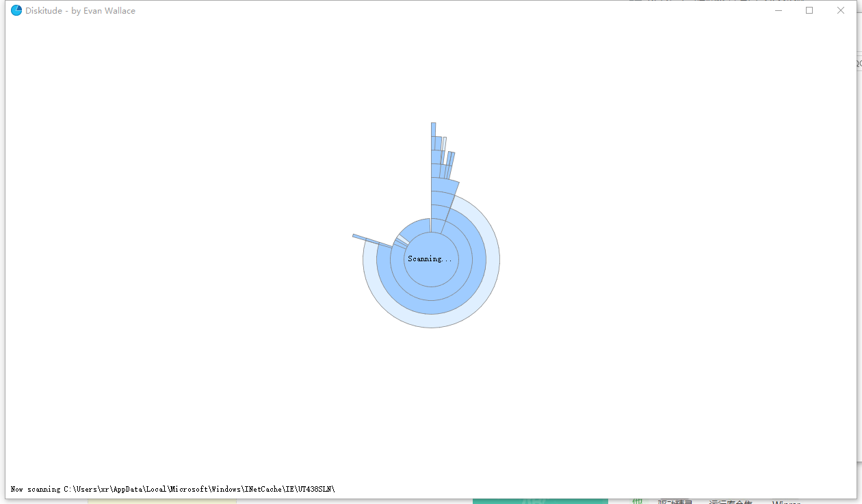Click the wide middle ring of the sunburst
Viewport: 862px width, 504px height.
pos(431,308)
